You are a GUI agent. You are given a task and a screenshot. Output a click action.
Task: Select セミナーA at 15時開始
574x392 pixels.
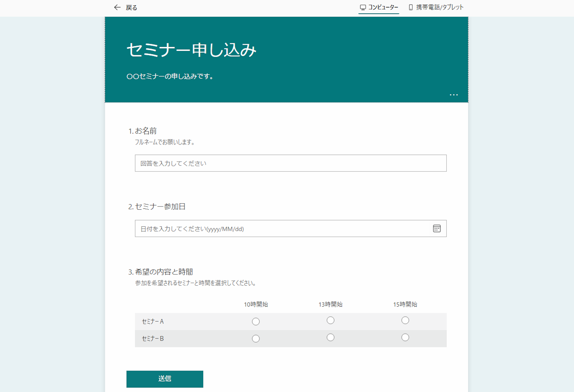(x=405, y=320)
